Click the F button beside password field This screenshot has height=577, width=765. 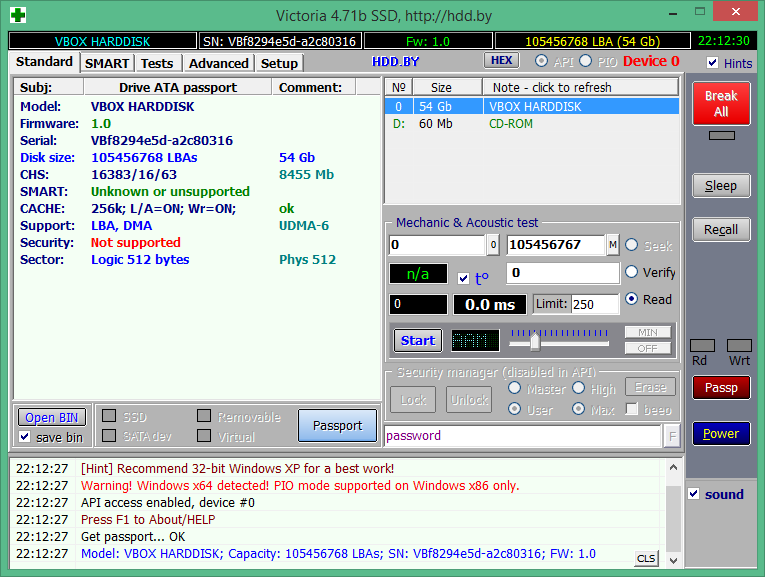pos(672,436)
